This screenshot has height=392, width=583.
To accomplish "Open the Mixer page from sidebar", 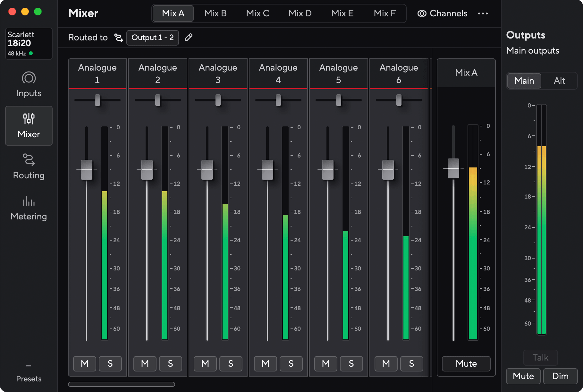I will (29, 126).
